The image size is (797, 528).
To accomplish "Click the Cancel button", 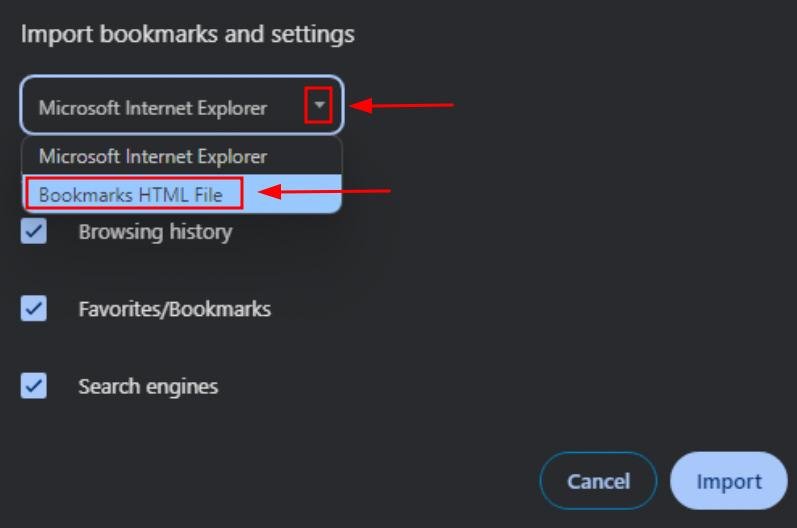I will pos(598,481).
